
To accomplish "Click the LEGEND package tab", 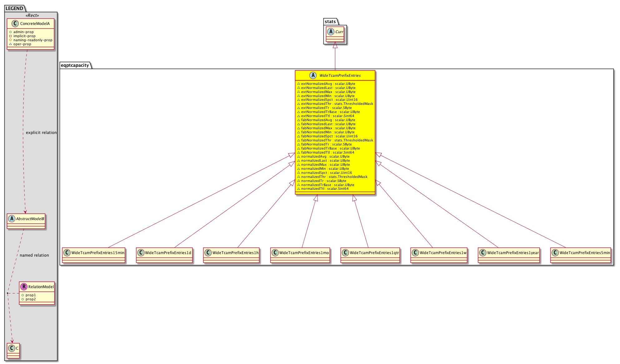I will tap(14, 8).
